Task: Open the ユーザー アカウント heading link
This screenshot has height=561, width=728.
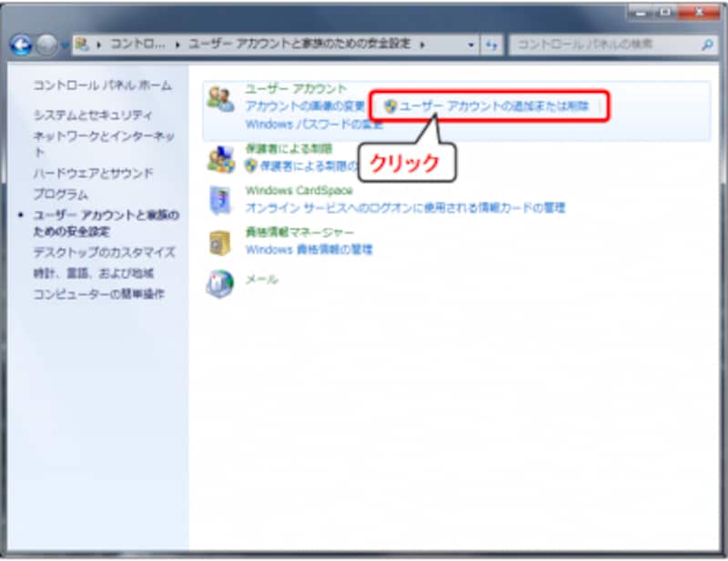Action: 296,88
